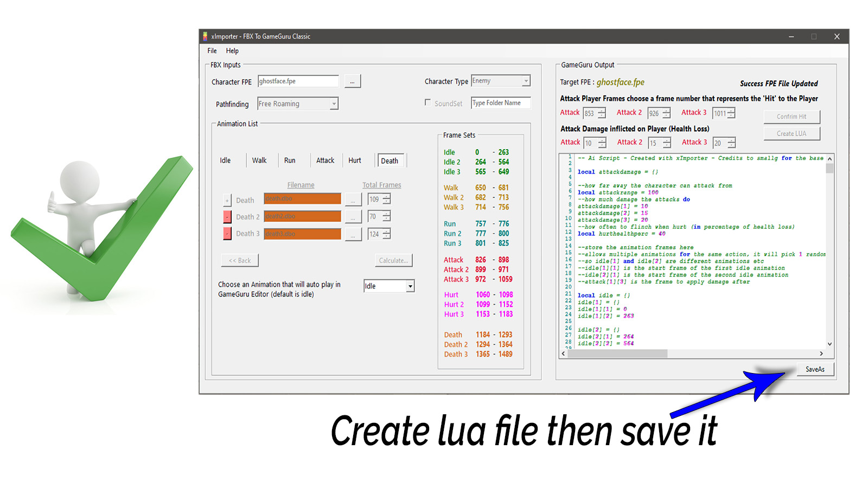Viewport: 868px width, 488px height.
Task: Open the File menu
Action: coord(212,51)
